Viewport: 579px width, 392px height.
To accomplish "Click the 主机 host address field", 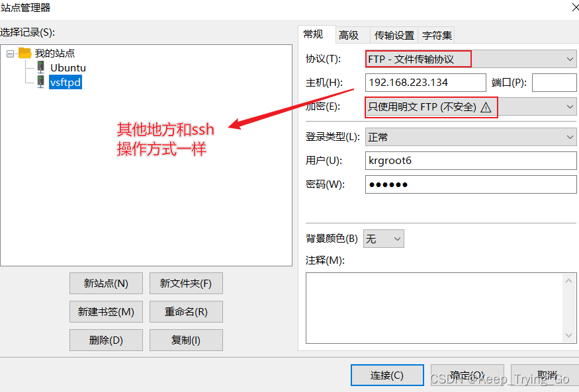I will point(427,82).
